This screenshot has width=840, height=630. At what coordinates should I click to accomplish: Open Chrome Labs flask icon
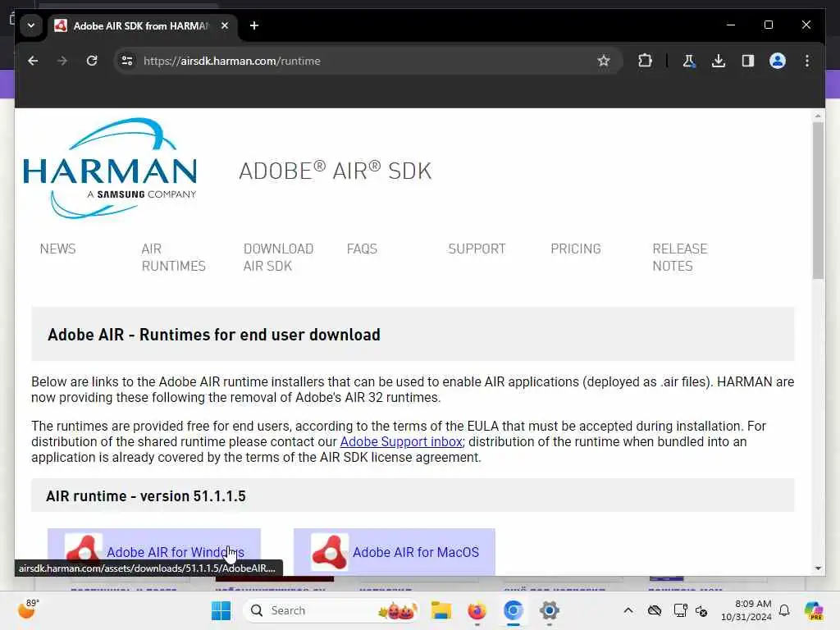[x=689, y=61]
